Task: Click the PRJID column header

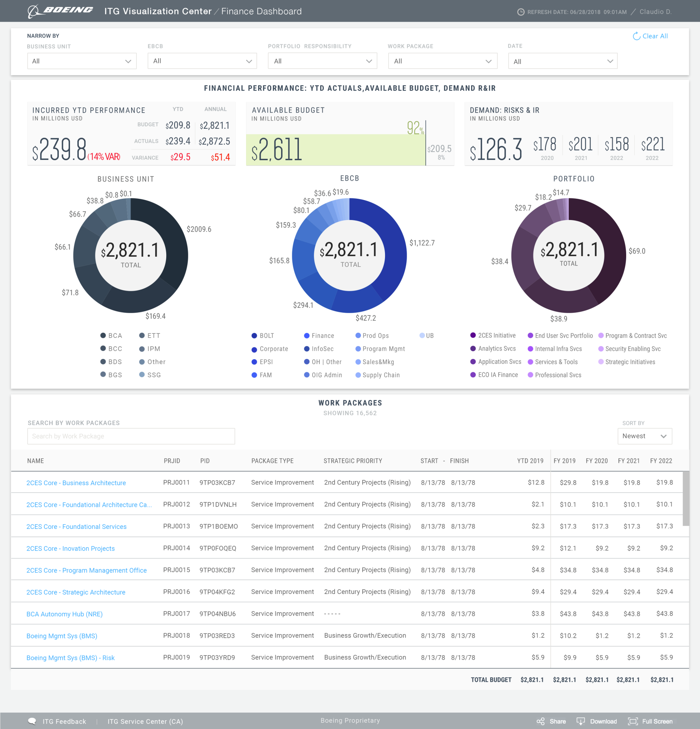Action: (x=172, y=461)
